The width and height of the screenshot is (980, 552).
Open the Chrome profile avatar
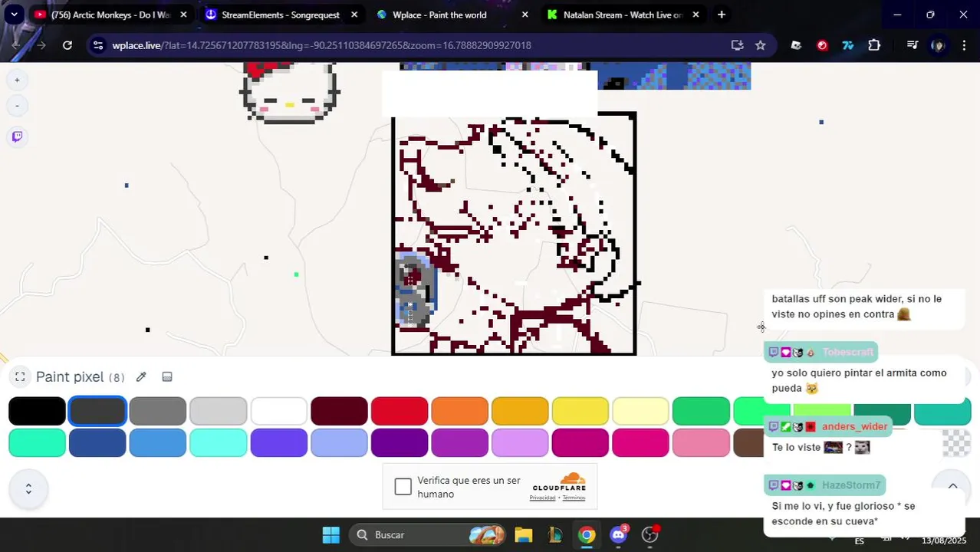(937, 45)
